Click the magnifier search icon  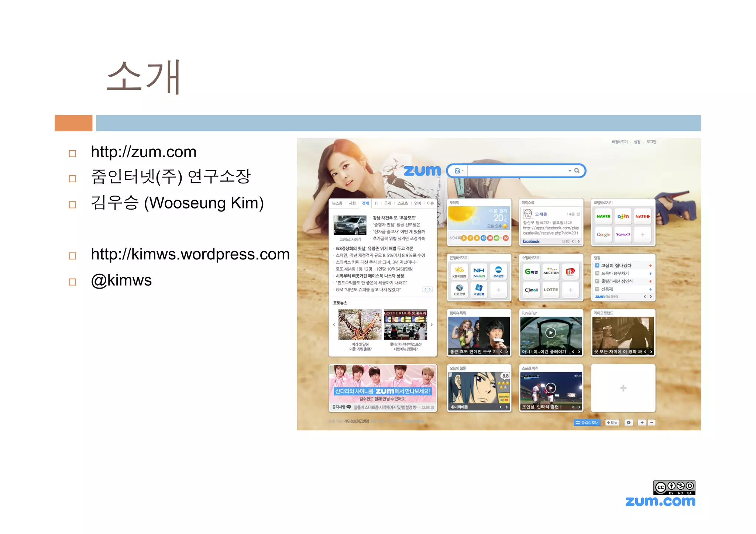tap(577, 171)
